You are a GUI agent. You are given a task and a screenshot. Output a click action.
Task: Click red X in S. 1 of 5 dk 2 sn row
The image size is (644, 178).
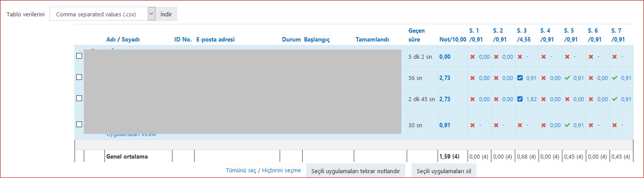click(x=472, y=57)
